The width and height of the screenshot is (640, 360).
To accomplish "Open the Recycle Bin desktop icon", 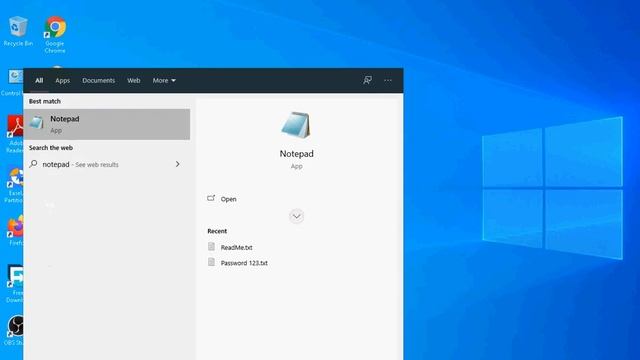I will (x=18, y=31).
